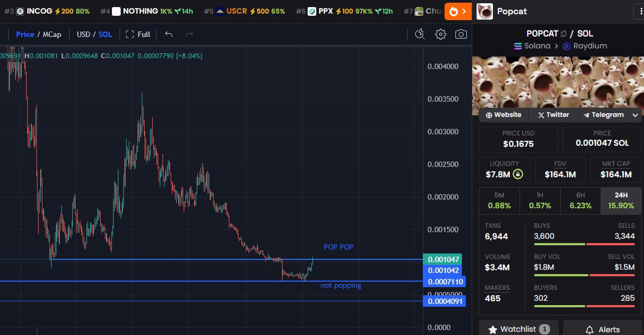
Task: Open Popcat Twitter link
Action: (x=554, y=115)
